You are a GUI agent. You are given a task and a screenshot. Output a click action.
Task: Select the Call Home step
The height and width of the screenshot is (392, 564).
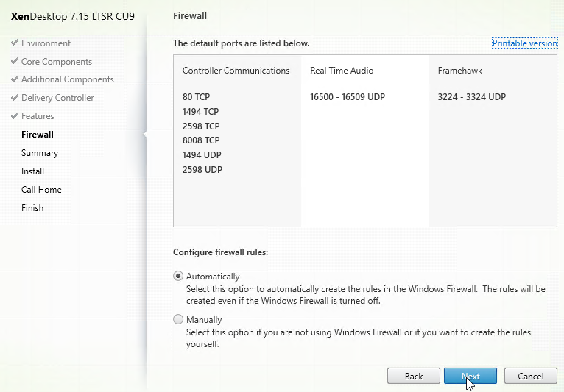[41, 189]
